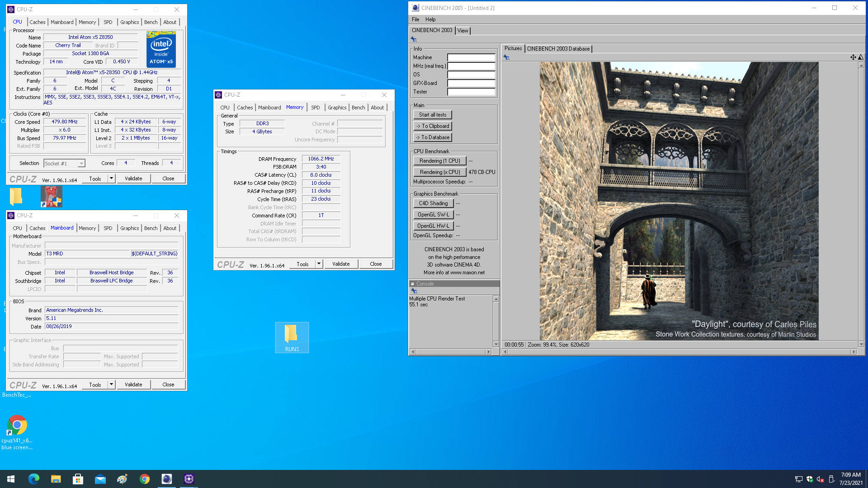The image size is (868, 488).
Task: Open the Help menu in Cinebench
Action: [430, 19]
